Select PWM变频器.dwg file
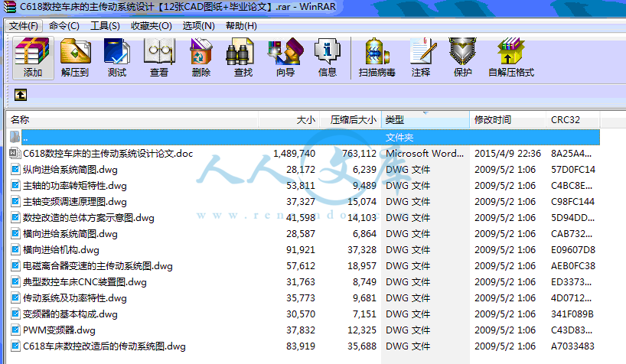Image resolution: width=626 pixels, height=364 pixels. pyautogui.click(x=59, y=330)
